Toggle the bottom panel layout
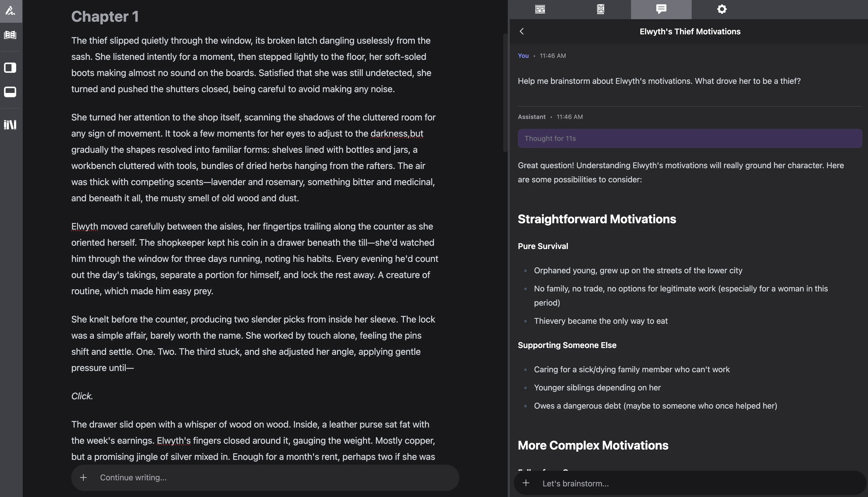Screen dimensions: 868x497 (10, 92)
